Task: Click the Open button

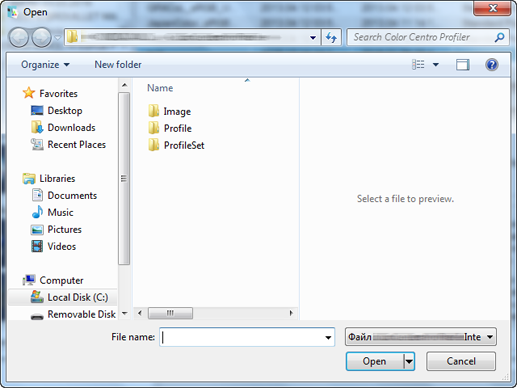Action: [x=374, y=361]
